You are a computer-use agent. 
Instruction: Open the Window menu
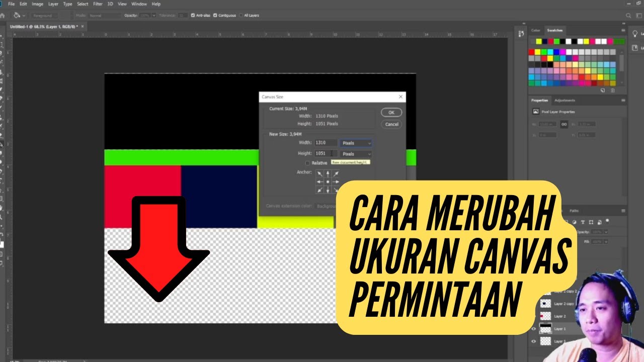tap(139, 4)
